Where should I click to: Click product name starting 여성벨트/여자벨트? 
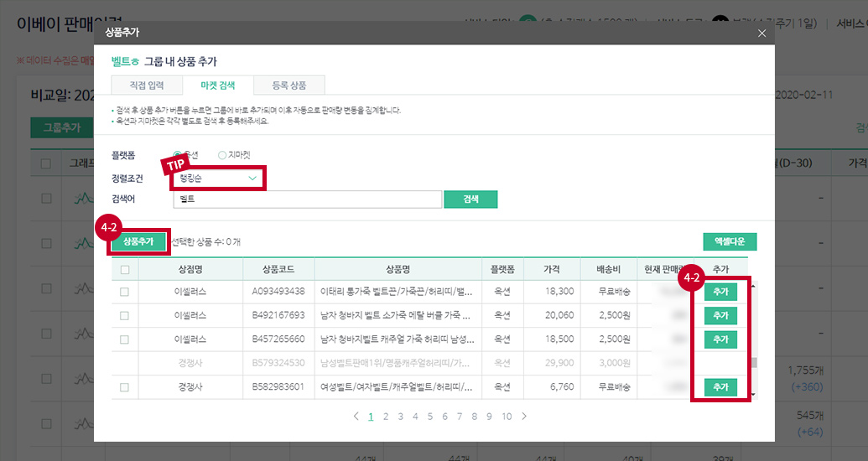(x=397, y=387)
